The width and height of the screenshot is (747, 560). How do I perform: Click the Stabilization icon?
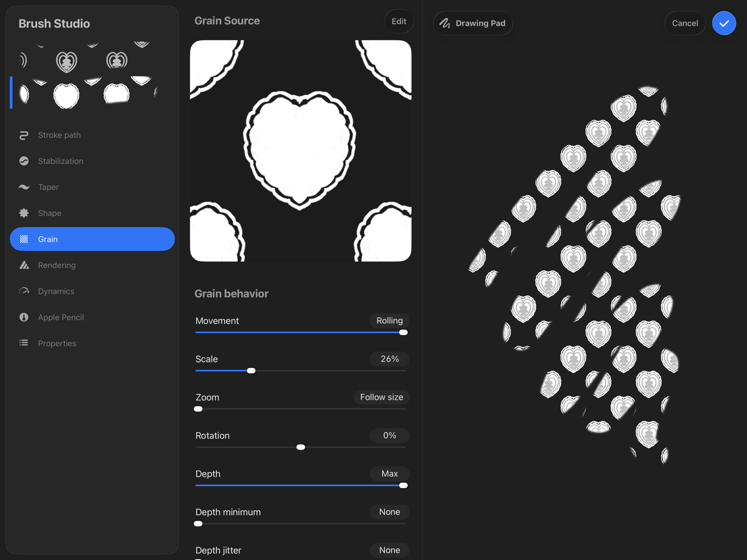click(x=24, y=161)
